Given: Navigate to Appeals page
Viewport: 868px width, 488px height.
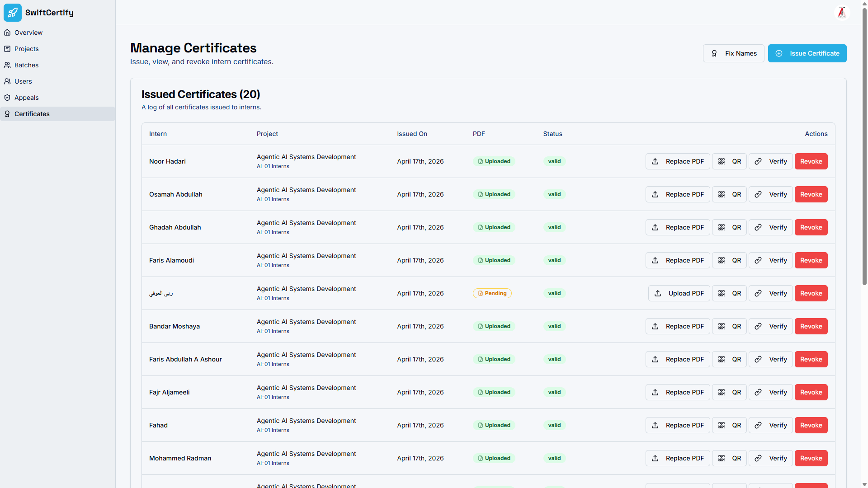Looking at the screenshot, I should [27, 98].
